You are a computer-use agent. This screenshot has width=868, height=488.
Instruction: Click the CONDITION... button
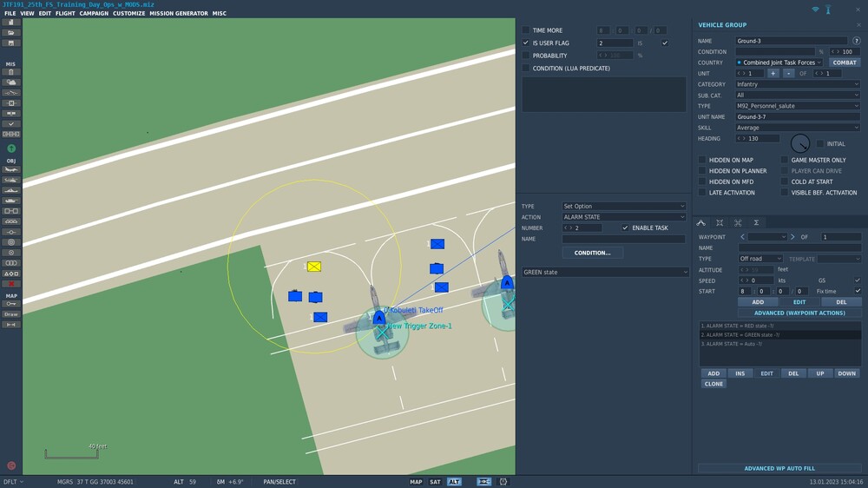coord(592,253)
